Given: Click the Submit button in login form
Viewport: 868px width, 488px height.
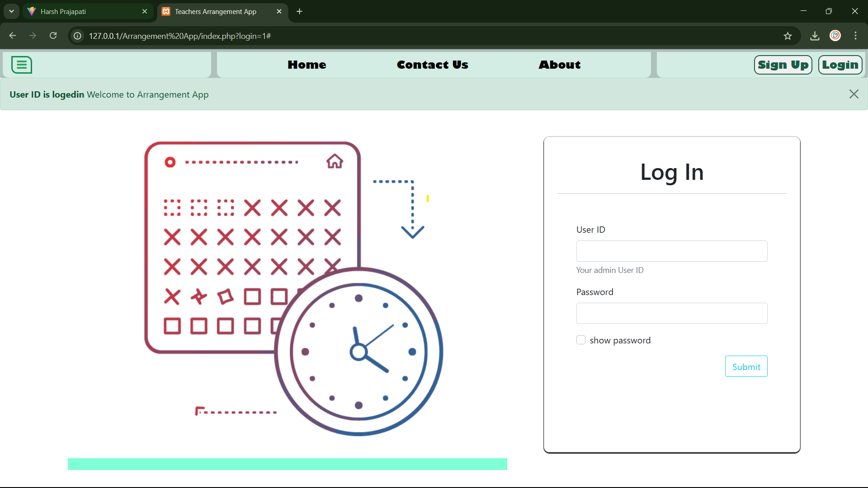Looking at the screenshot, I should tap(746, 366).
